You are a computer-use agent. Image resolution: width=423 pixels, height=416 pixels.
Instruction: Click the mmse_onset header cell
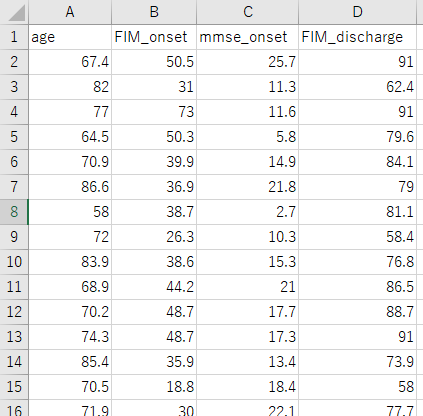click(247, 37)
